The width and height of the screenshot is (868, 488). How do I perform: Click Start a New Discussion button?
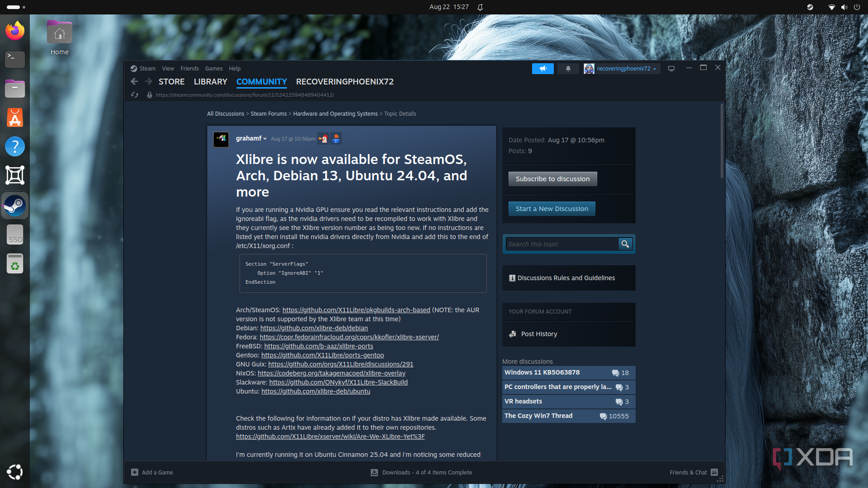pos(552,209)
